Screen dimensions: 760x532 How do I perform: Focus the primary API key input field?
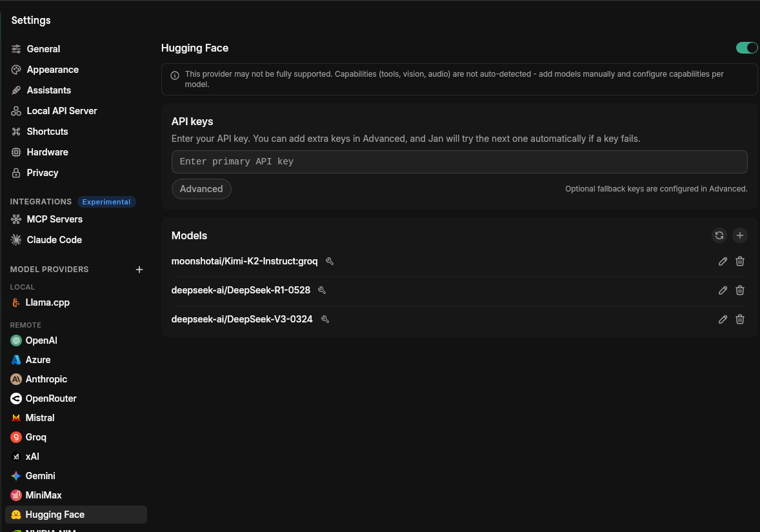(x=459, y=162)
